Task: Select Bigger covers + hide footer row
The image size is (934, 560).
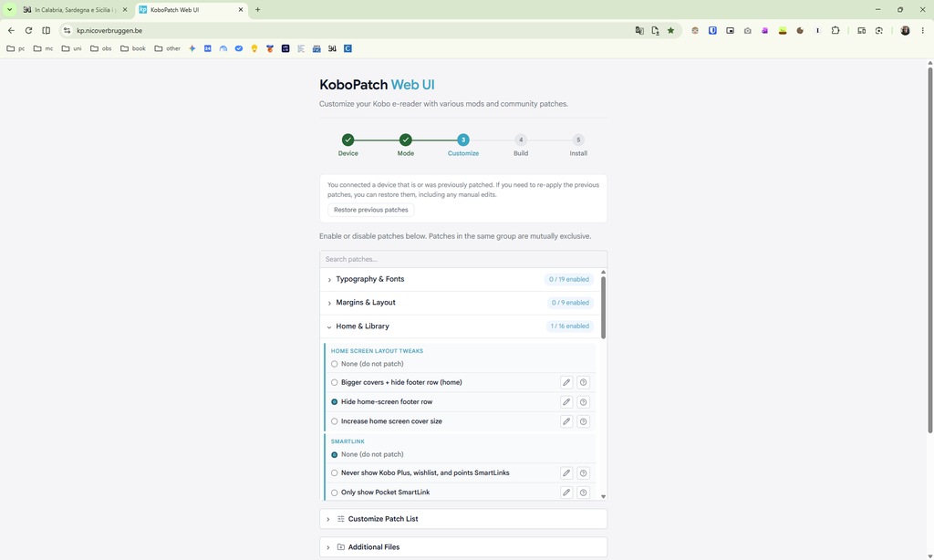Action: [x=334, y=382]
